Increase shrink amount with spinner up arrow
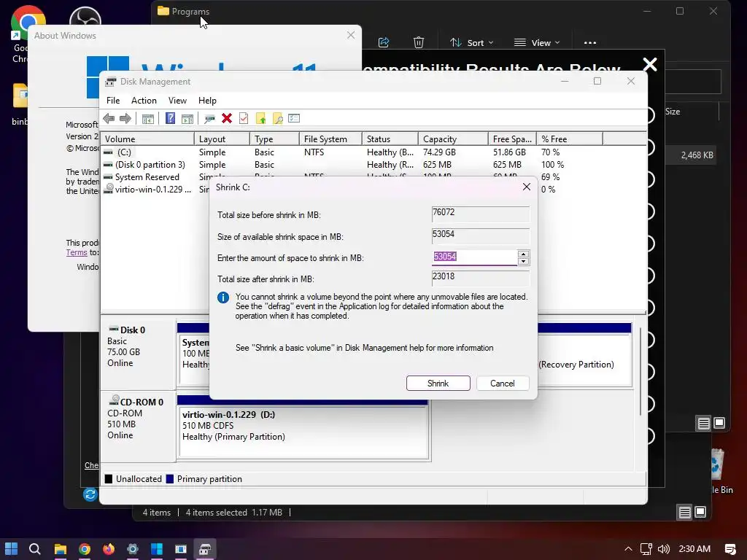 coord(523,254)
